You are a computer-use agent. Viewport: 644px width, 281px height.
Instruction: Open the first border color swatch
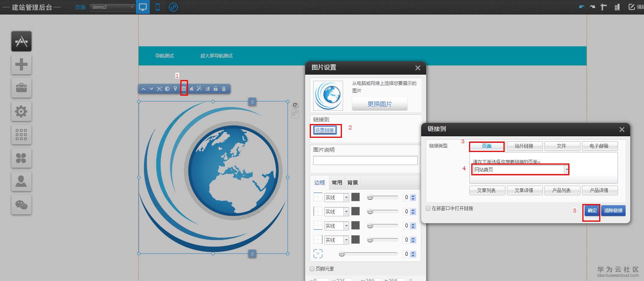[x=356, y=197]
